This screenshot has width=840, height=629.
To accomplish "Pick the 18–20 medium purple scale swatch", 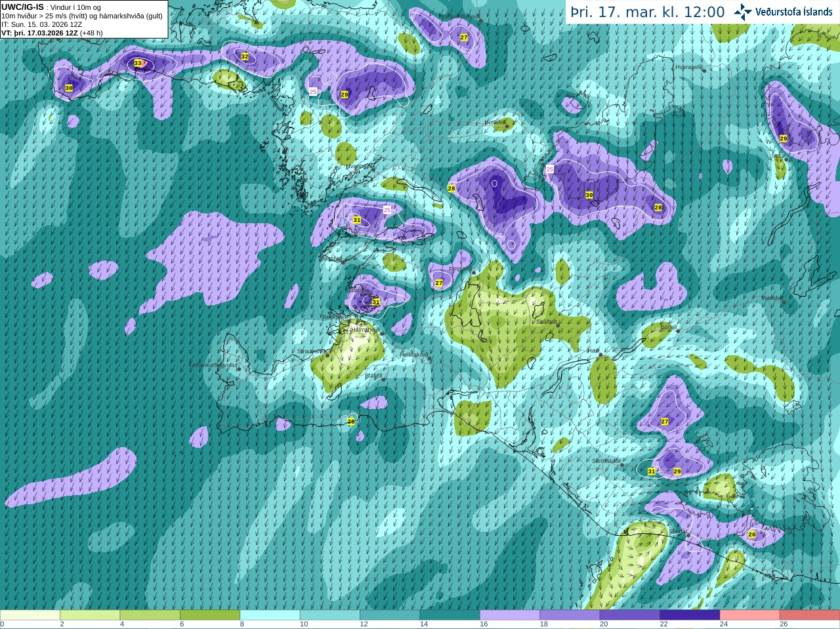I will pyautogui.click(x=570, y=615).
